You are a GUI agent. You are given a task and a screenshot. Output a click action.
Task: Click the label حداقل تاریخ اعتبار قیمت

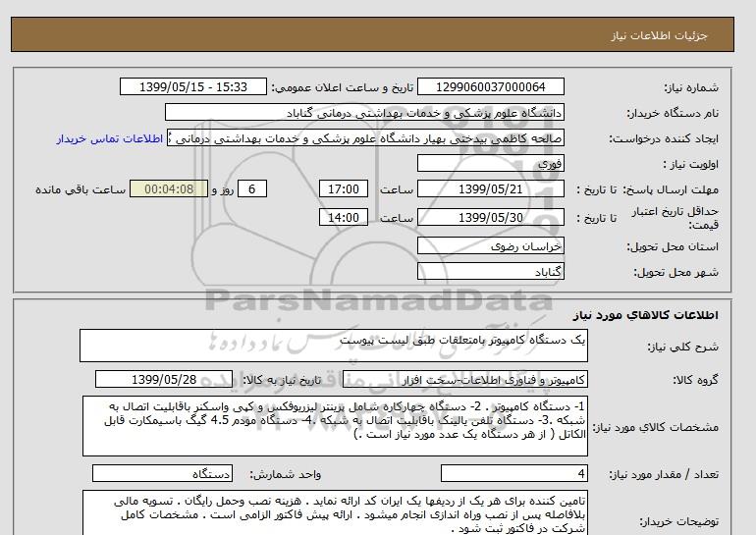pos(675,218)
